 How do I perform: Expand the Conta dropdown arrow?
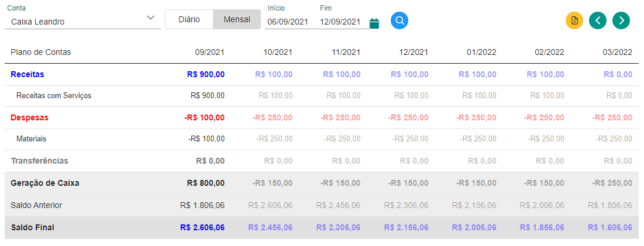pos(151,18)
